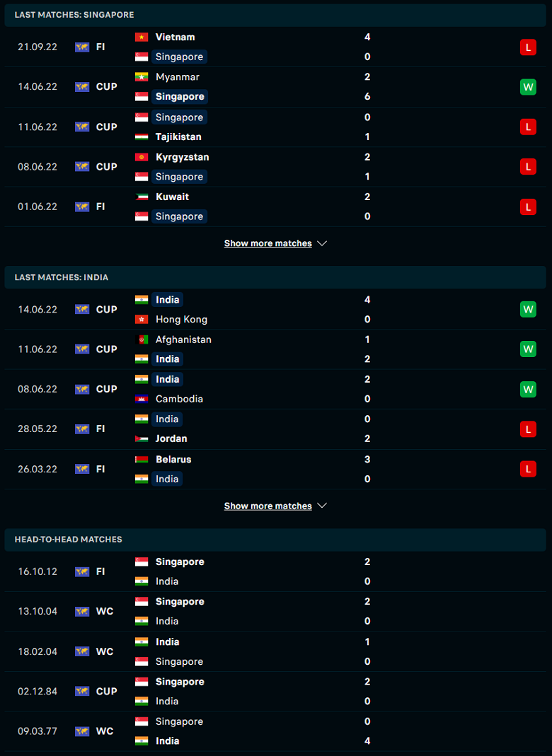
Task: Click the world competition icon for 21.09.22 match
Action: click(x=82, y=47)
